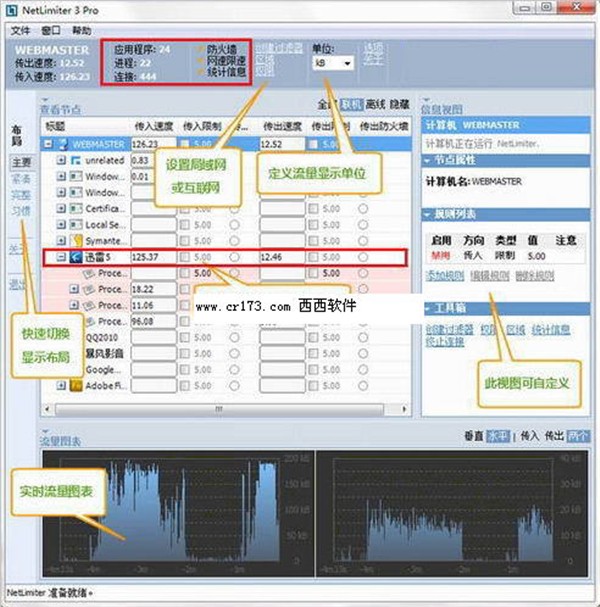
Task: Click the 传出防火墙 column header
Action: click(x=384, y=126)
